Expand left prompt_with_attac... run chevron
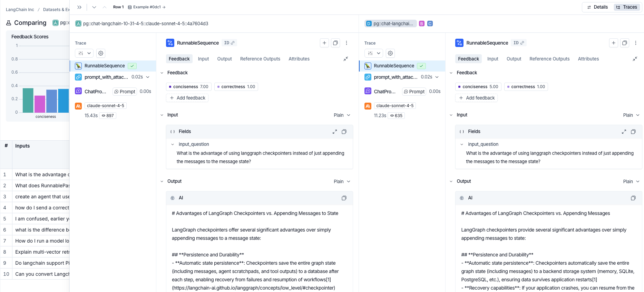 [148, 77]
